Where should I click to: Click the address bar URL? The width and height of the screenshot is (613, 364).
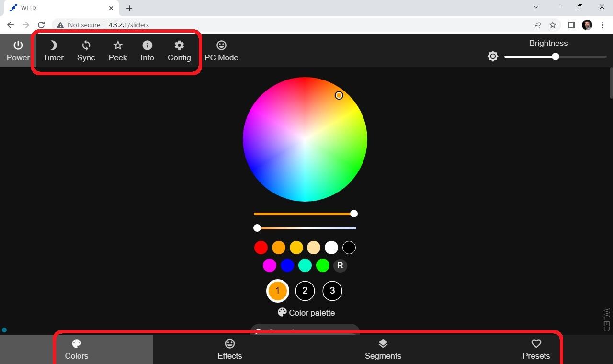pos(129,25)
